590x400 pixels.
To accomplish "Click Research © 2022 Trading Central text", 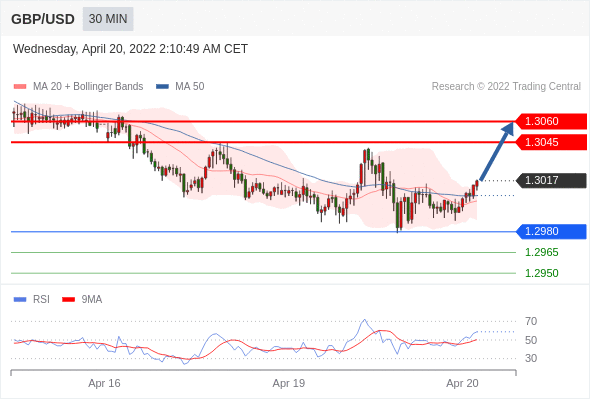I will (506, 87).
